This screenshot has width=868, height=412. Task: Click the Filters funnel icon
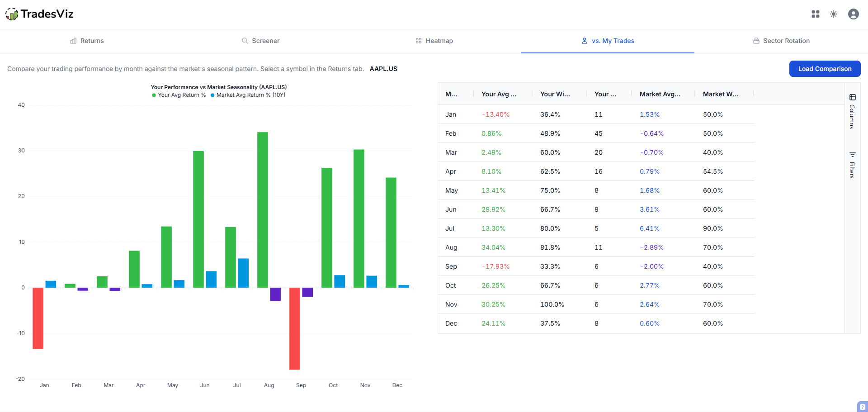click(853, 155)
